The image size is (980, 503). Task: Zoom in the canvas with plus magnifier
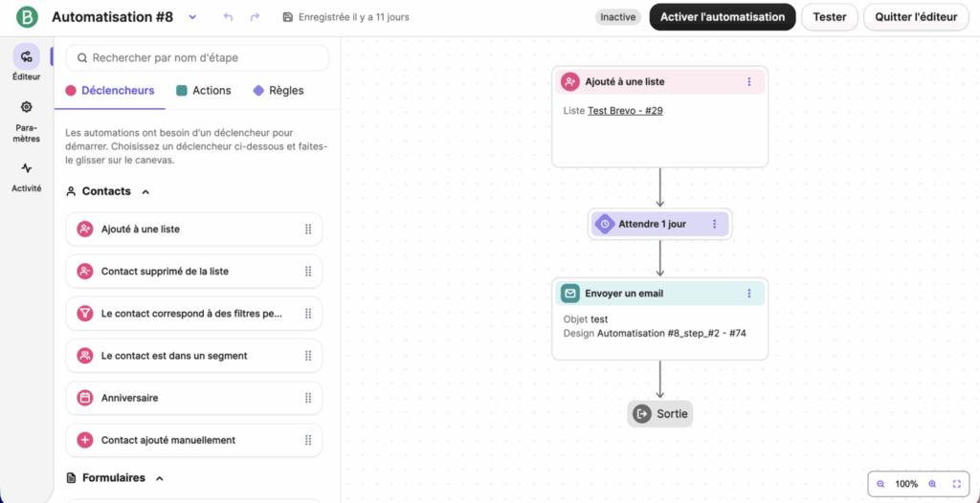pyautogui.click(x=932, y=484)
